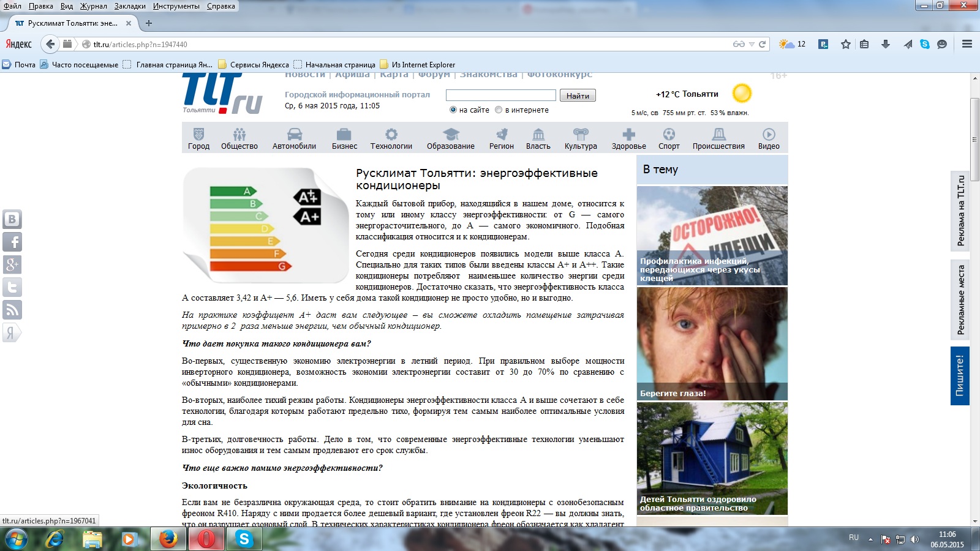Click the page vertical scrollbar thumb
Viewport: 980px width, 551px height.
(x=974, y=139)
